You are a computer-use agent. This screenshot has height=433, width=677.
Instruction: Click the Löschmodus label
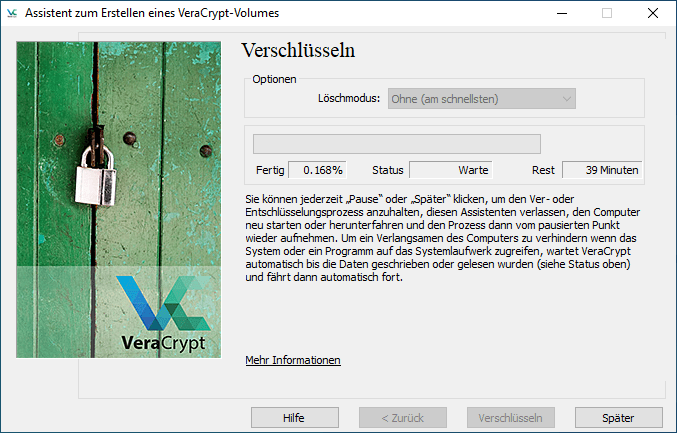[349, 98]
